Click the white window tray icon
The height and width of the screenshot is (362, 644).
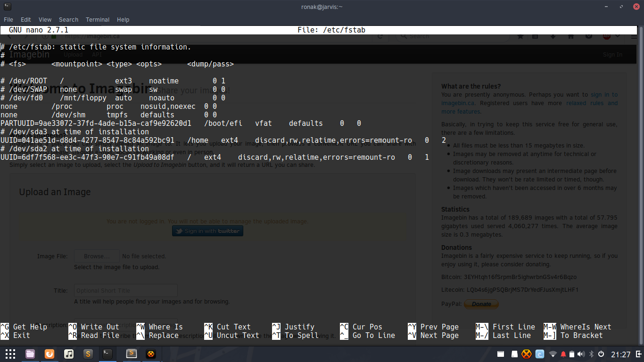(x=501, y=354)
